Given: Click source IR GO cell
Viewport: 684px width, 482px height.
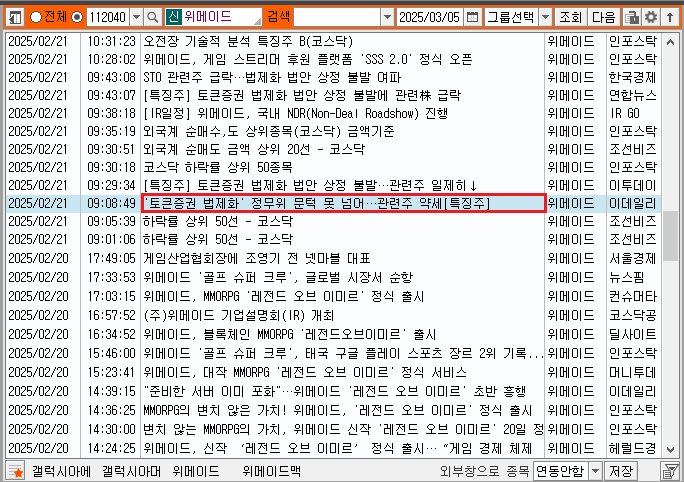Looking at the screenshot, I should click(625, 113).
